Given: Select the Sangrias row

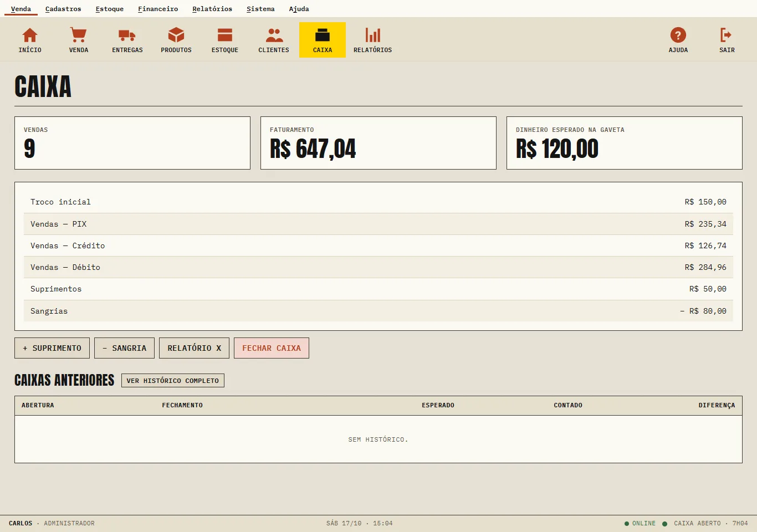Looking at the screenshot, I should point(378,311).
